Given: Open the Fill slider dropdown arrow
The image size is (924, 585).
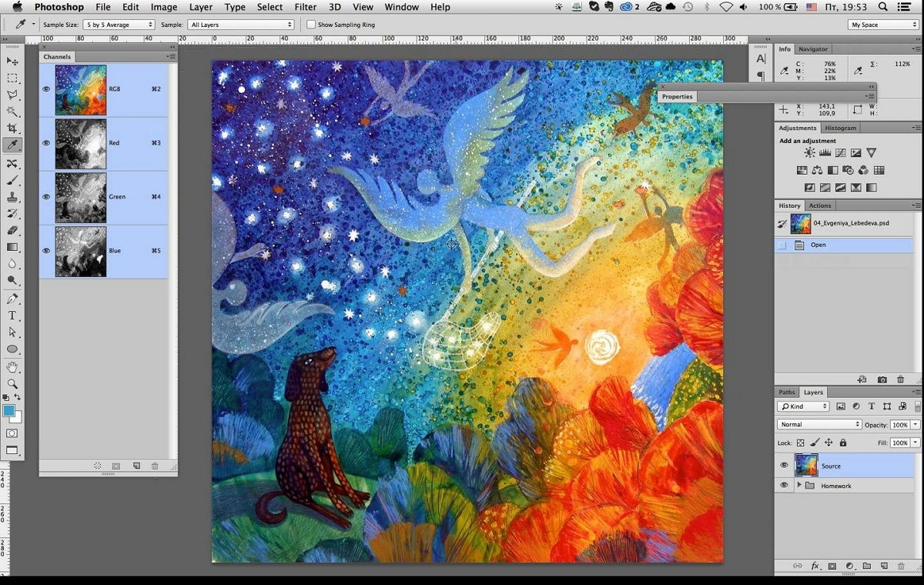Looking at the screenshot, I should click(916, 443).
